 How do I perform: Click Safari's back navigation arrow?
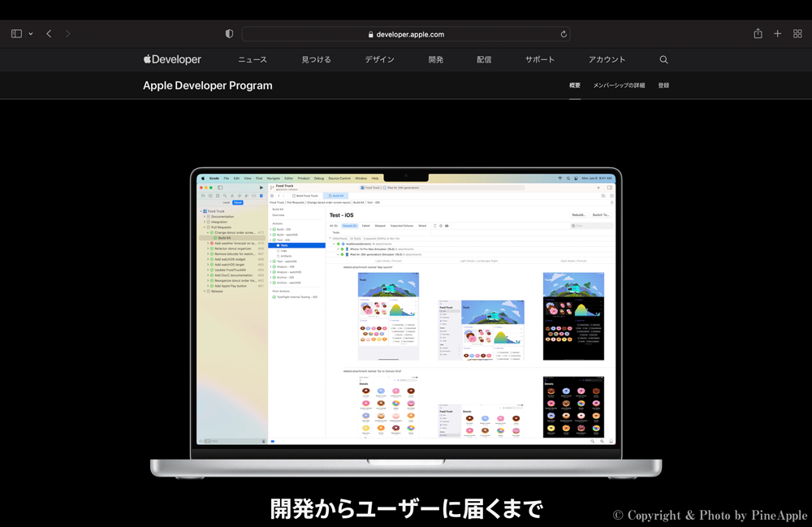(49, 33)
